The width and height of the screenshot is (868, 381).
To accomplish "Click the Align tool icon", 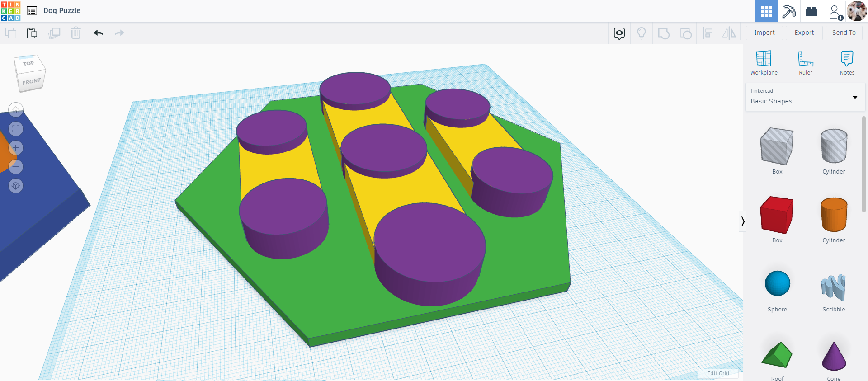I will 708,33.
